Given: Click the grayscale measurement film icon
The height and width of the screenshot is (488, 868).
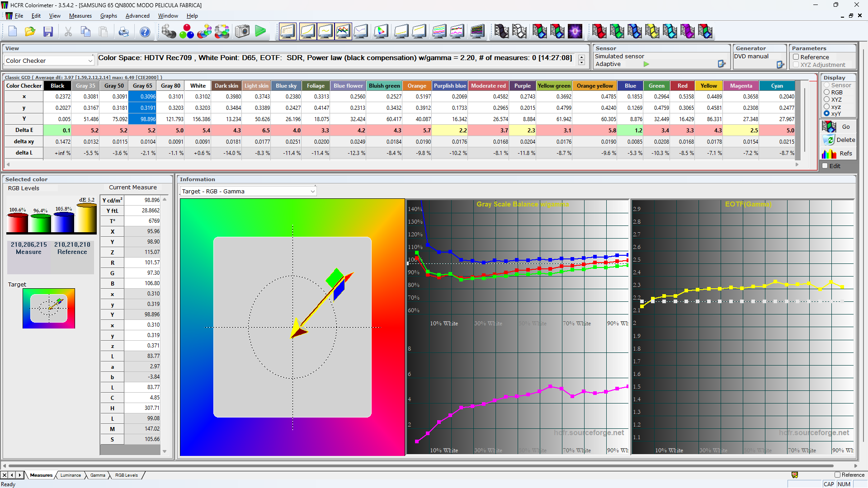Looking at the screenshot, I should 502,31.
